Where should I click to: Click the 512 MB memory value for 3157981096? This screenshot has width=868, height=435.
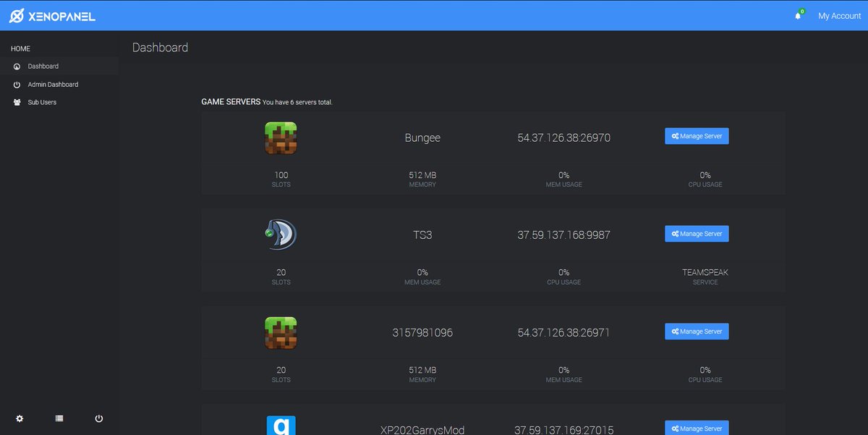coord(422,370)
